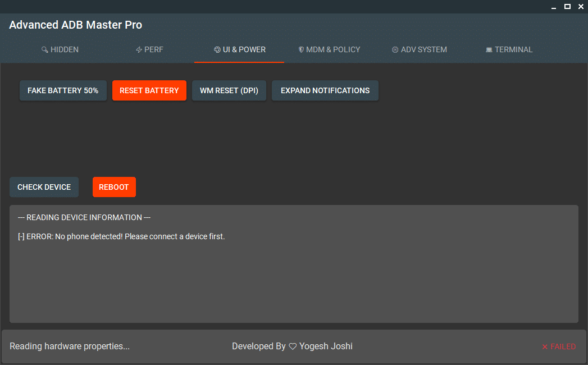
Task: Click the heart icon in the footer credit
Action: [x=293, y=346]
